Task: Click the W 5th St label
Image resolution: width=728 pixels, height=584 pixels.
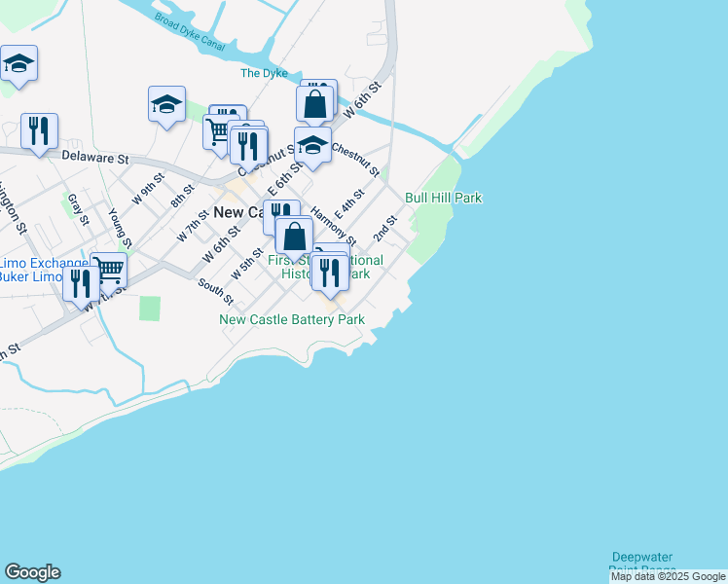Action: pos(247,264)
